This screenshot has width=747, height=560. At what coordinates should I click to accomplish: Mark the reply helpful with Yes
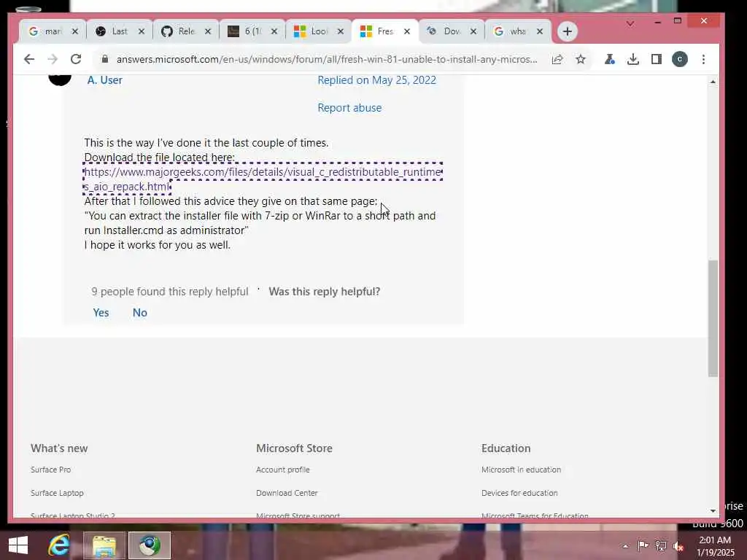pos(101,312)
